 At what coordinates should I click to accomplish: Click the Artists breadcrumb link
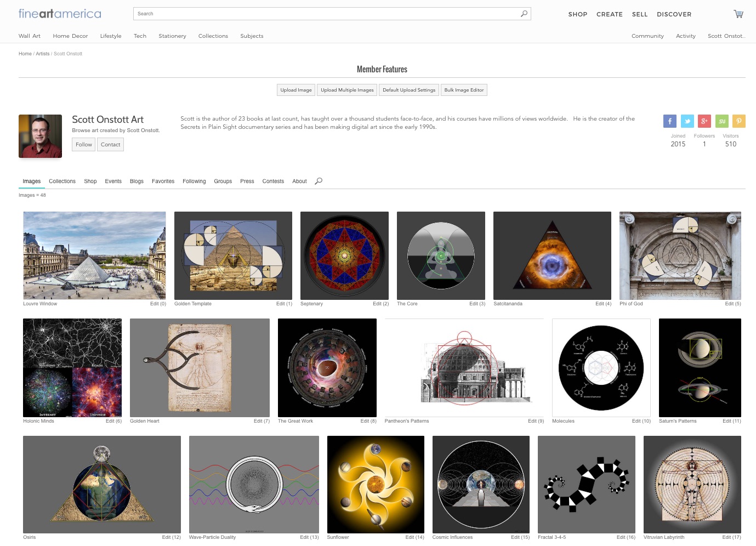point(43,54)
